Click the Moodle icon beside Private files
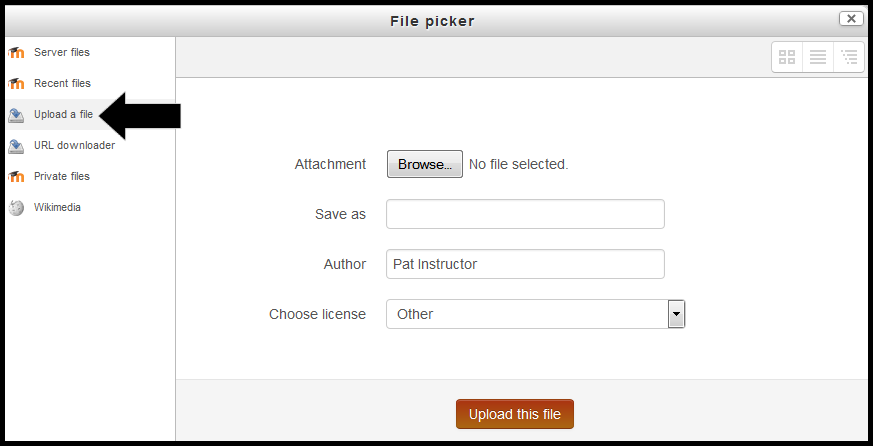873x446 pixels. coord(16,177)
